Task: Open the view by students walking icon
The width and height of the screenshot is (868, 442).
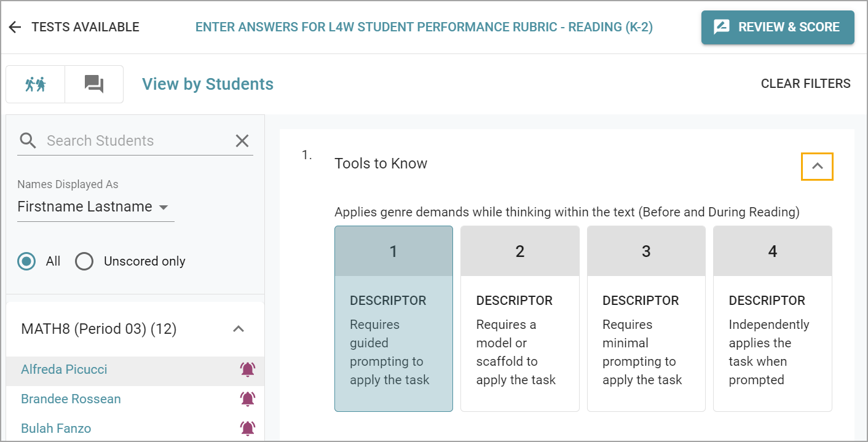Action: pyautogui.click(x=36, y=84)
